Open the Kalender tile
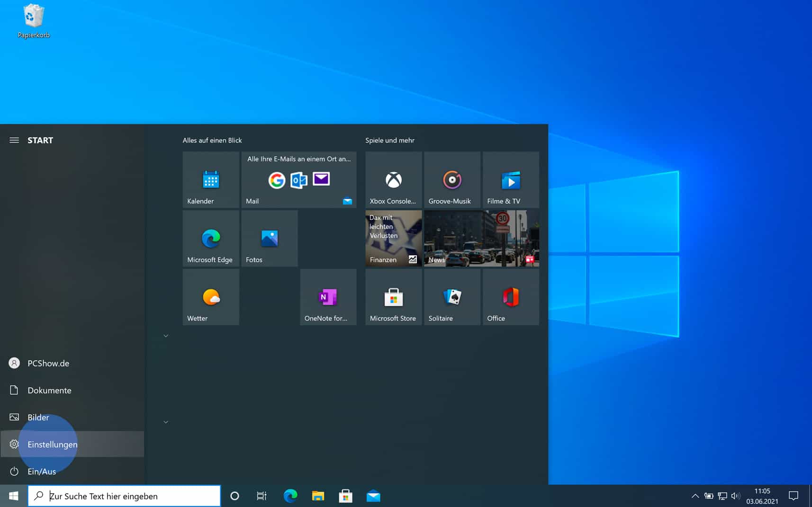This screenshot has width=812, height=507. 211,179
